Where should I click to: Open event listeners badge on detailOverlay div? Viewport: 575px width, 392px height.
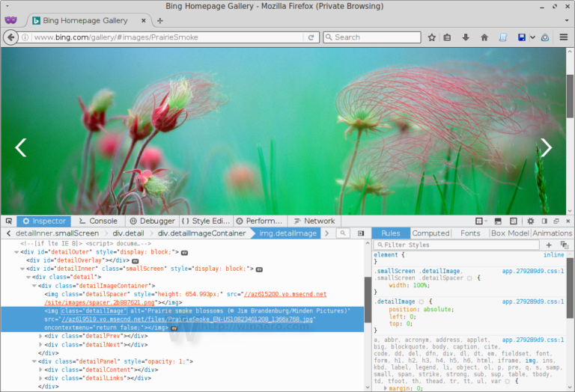click(136, 261)
